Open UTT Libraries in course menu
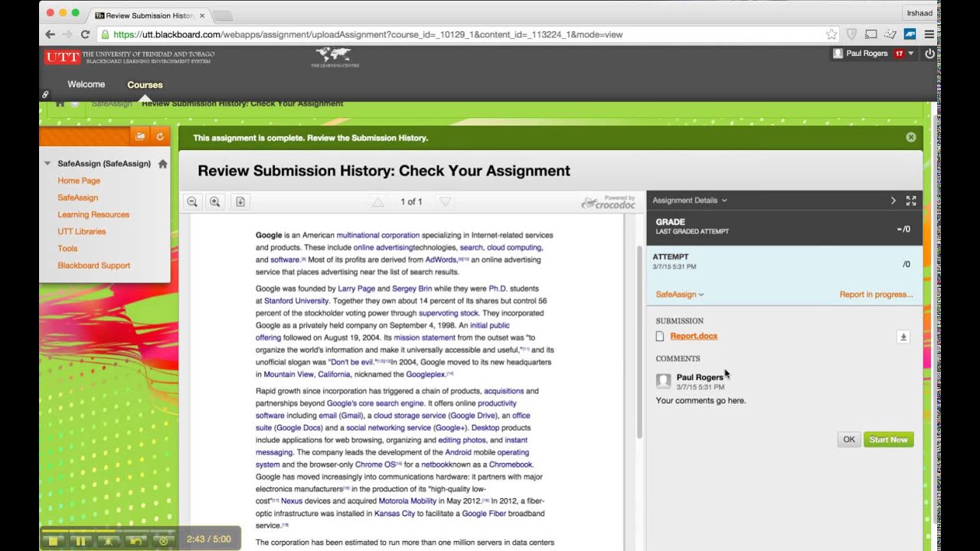 coord(82,231)
